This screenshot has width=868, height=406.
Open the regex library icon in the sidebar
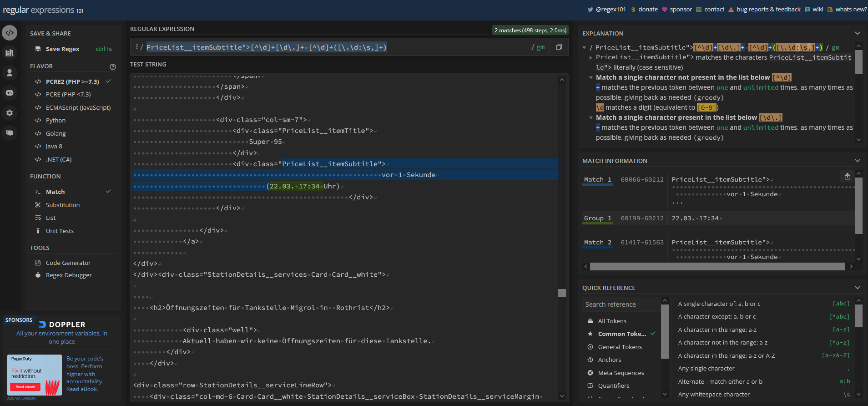(10, 53)
